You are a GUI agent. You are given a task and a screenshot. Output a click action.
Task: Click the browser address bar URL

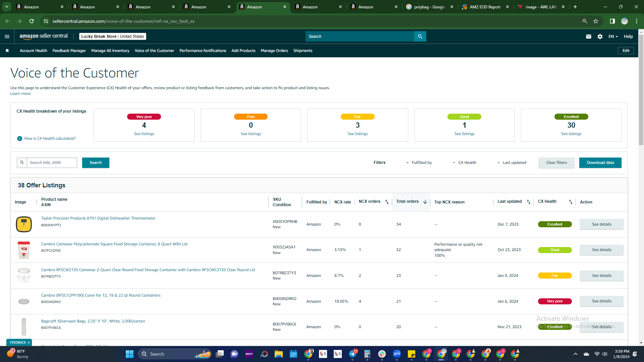pos(123,21)
